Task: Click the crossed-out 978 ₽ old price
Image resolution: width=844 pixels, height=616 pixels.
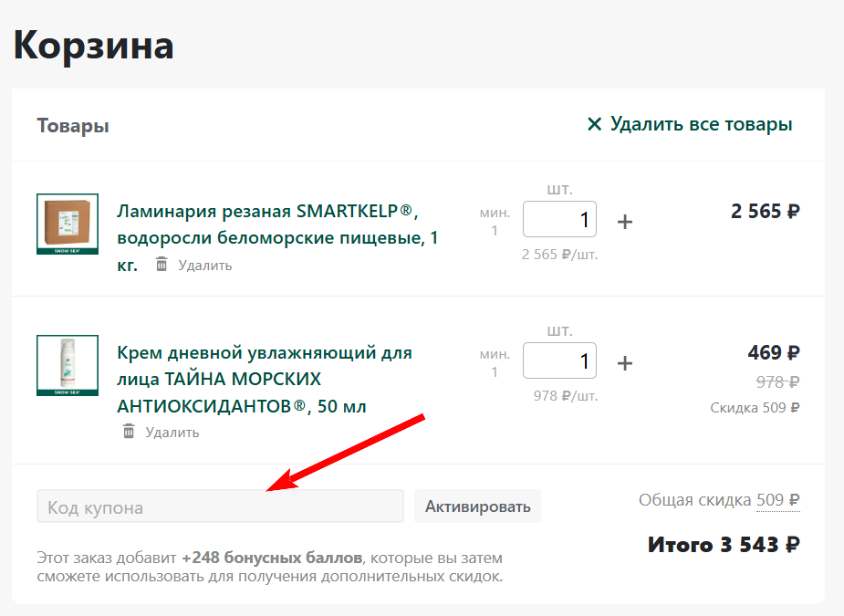Action: (x=777, y=381)
